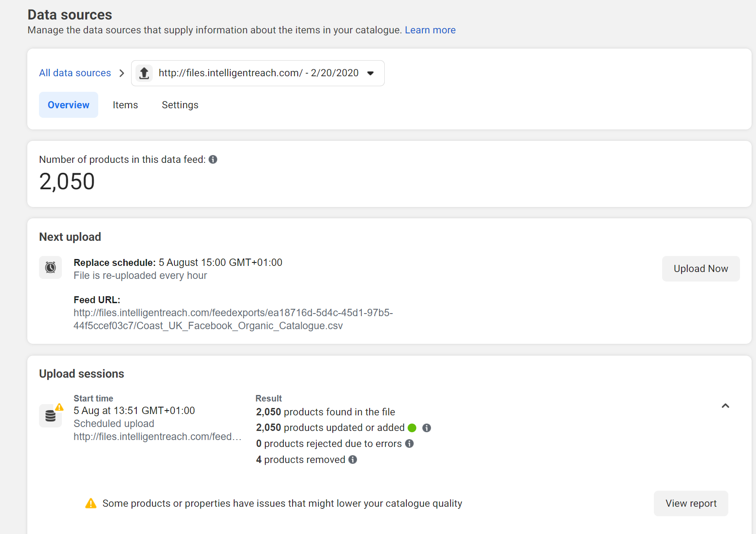Click the View report button
The width and height of the screenshot is (756, 534).
(x=691, y=503)
